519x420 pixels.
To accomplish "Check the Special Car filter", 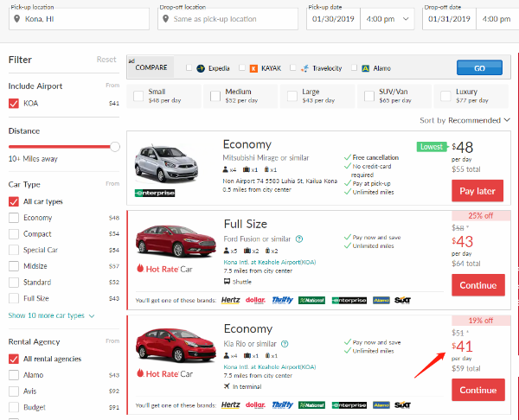I will 14,250.
